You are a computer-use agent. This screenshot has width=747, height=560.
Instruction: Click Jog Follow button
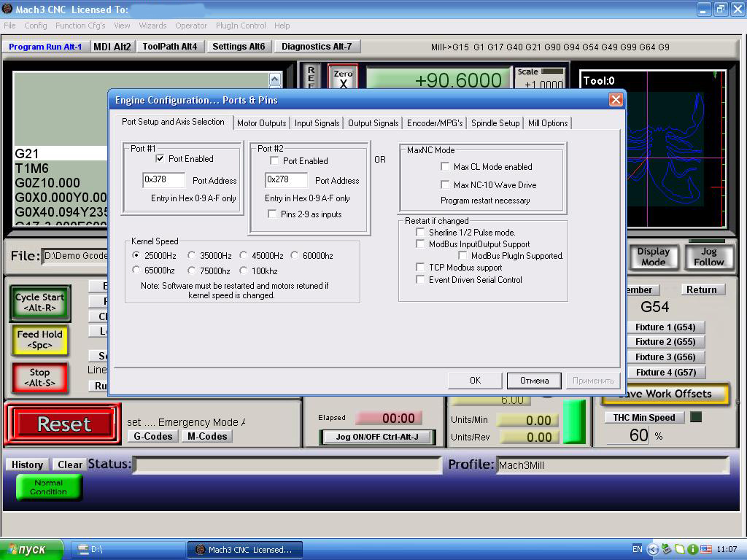(709, 257)
